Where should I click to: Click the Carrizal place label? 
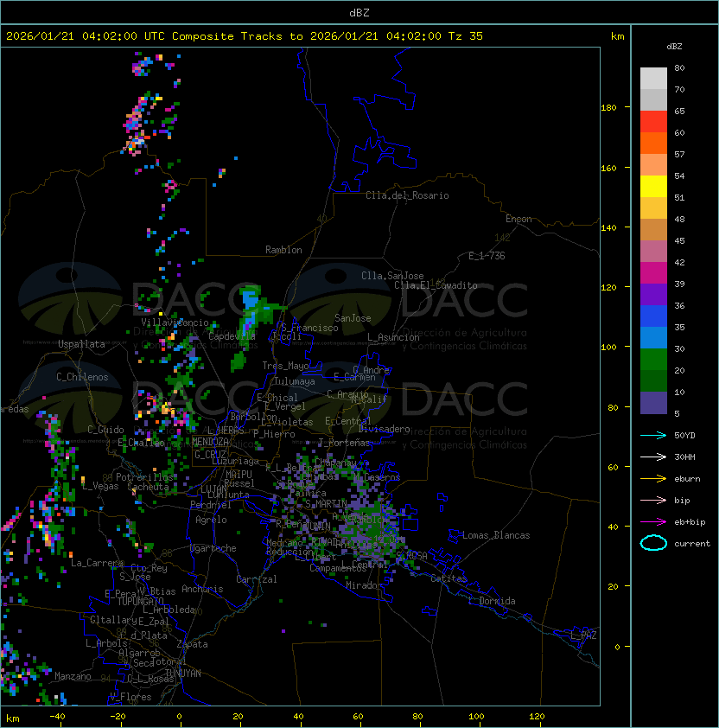(x=256, y=579)
